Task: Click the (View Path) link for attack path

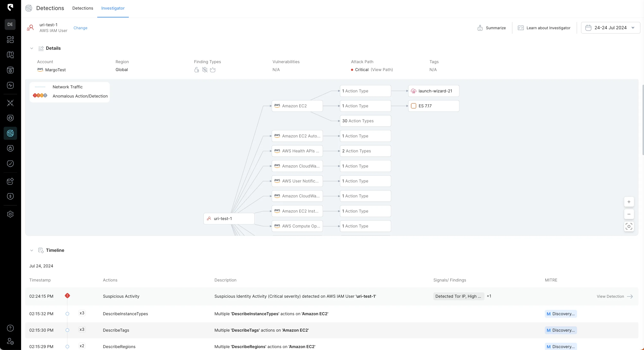Action: tap(382, 70)
